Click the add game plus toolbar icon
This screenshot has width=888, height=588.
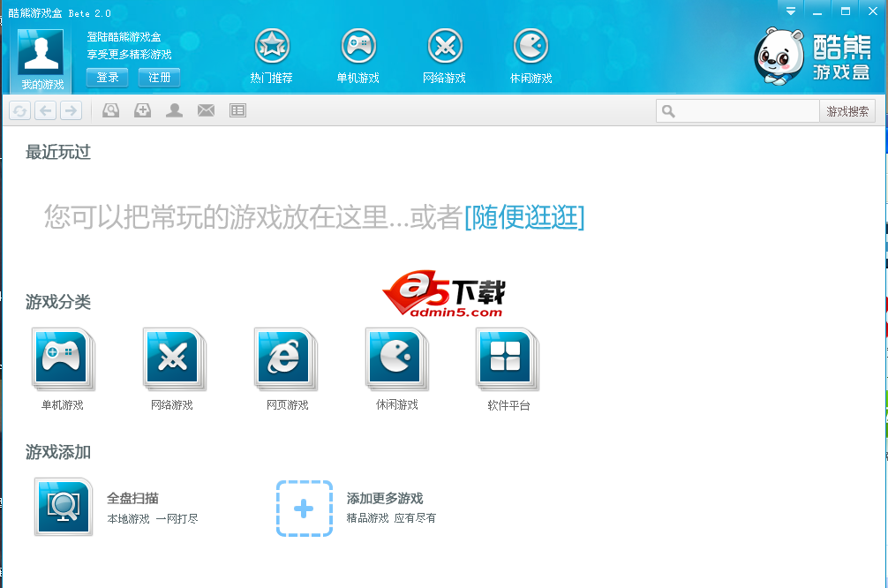142,110
